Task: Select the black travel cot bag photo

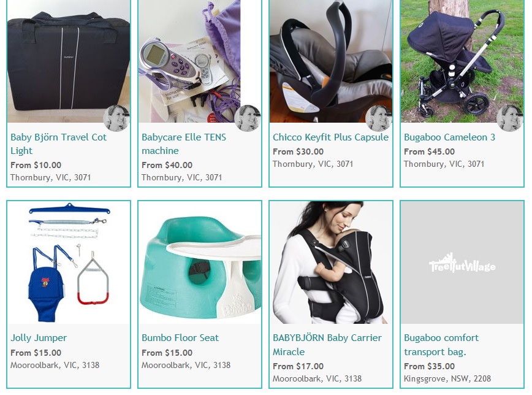Action: (x=69, y=61)
